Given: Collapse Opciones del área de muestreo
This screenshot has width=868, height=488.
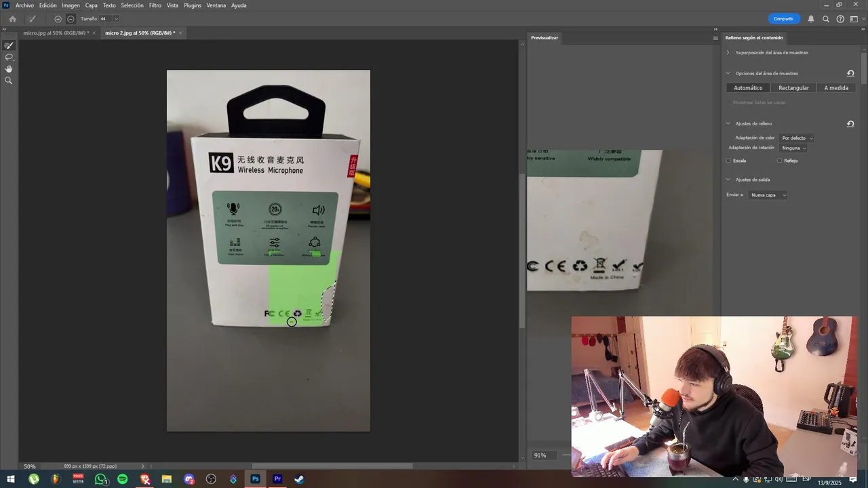Looking at the screenshot, I should [728, 73].
